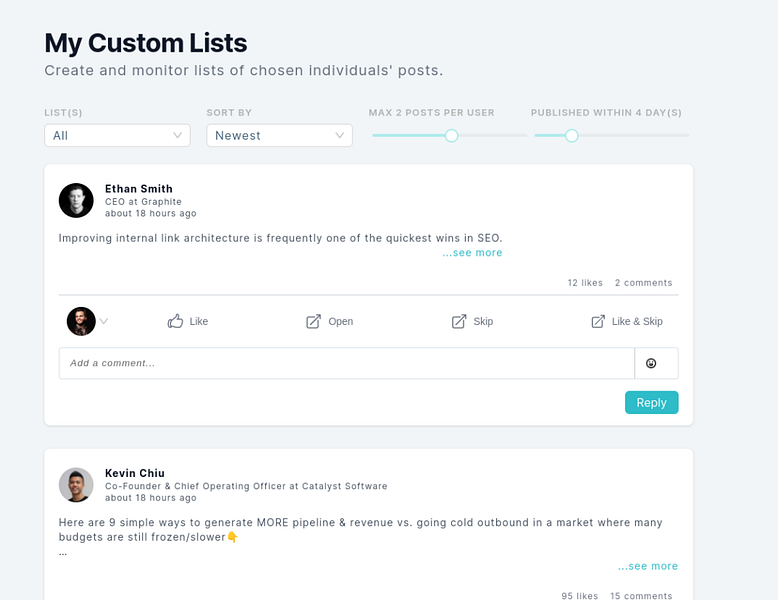778x600 pixels.
Task: Adjust the Max Posts Per User slider
Action: [451, 135]
